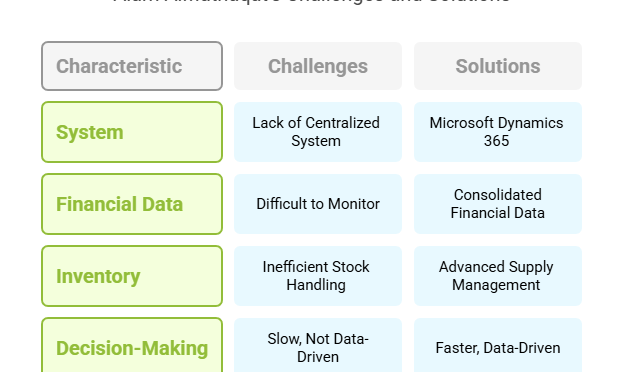Viewport: 624px width, 372px height.
Task: Click the Difficult to Monitor cell
Action: point(318,204)
